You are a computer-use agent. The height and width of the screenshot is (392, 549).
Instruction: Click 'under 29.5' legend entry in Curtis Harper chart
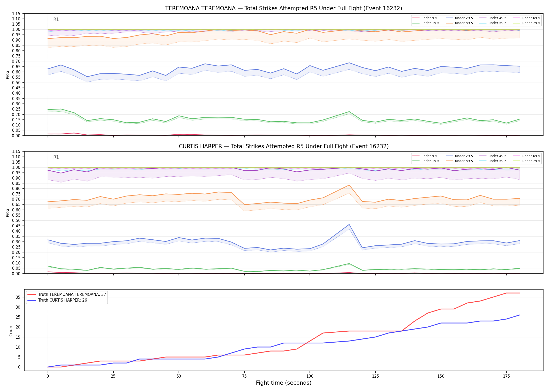459,156
